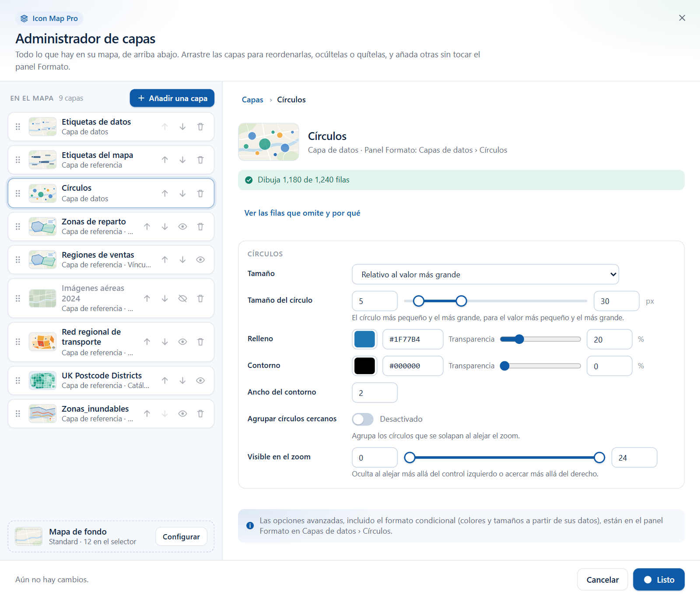This screenshot has height=598, width=700.
Task: Move the Círculos layer up
Action: coord(164,193)
